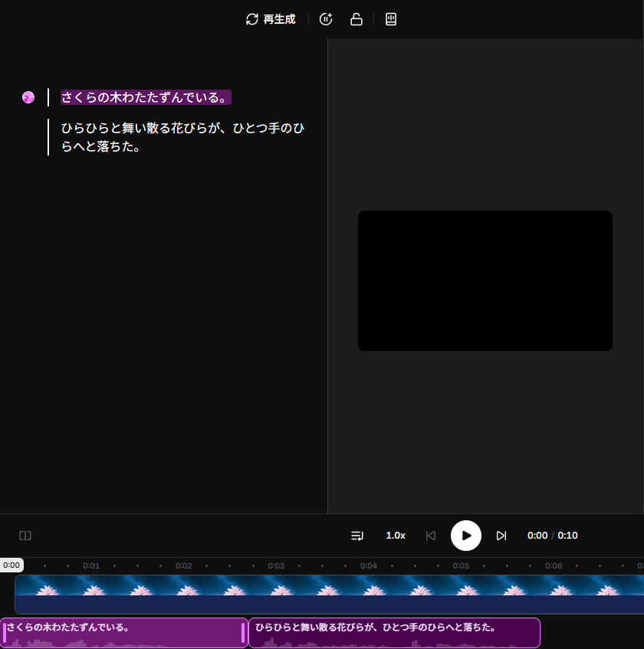This screenshot has width=644, height=649.
Task: Open the 1.0x playback speed dropdown
Action: [396, 536]
